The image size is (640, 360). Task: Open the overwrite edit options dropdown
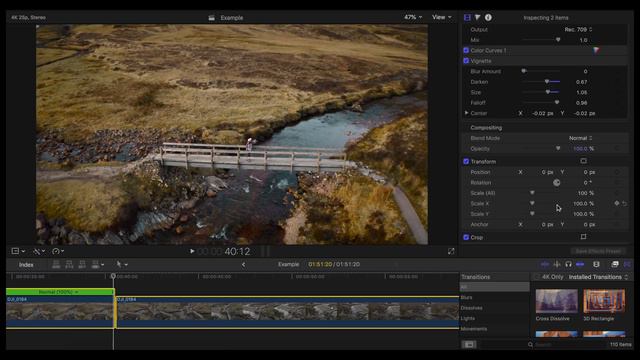pos(98,264)
